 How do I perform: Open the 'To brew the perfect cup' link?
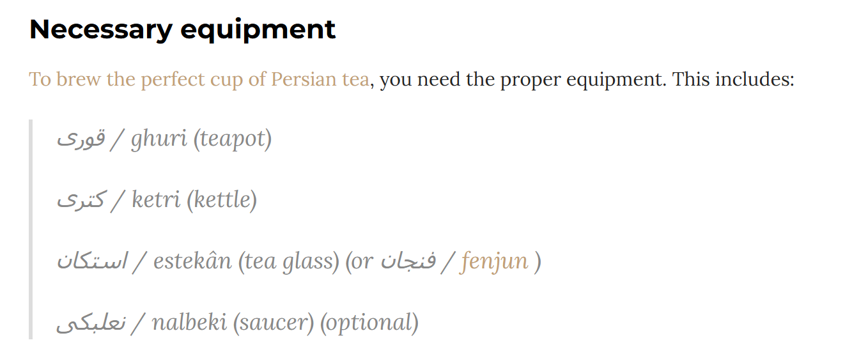pyautogui.click(x=199, y=80)
